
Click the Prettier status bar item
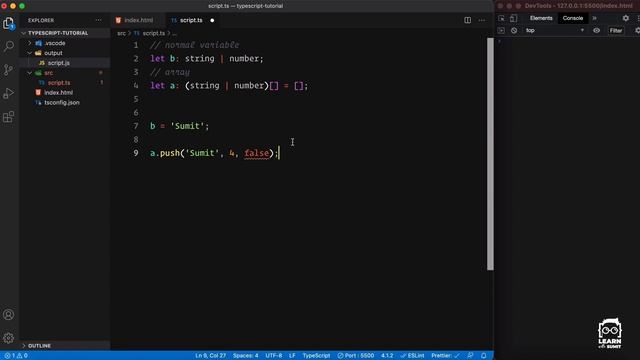coord(445,356)
